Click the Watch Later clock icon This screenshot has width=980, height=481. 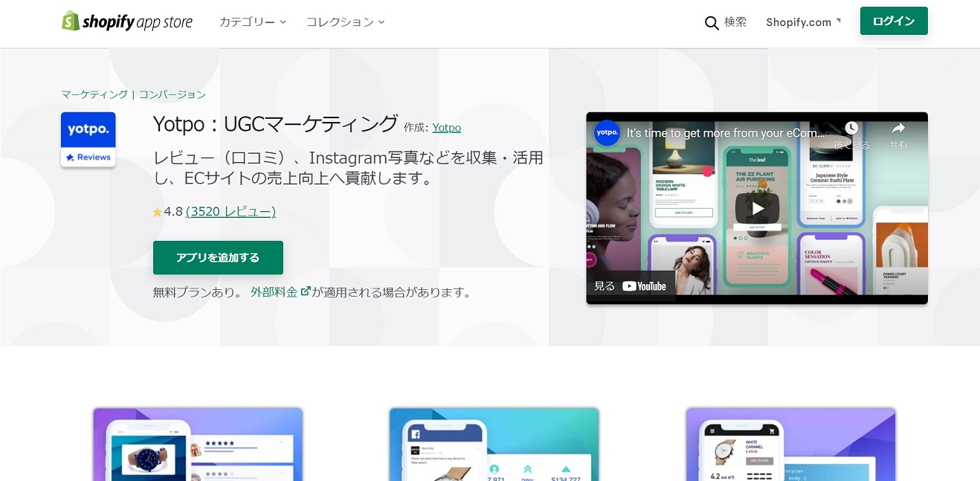click(851, 129)
